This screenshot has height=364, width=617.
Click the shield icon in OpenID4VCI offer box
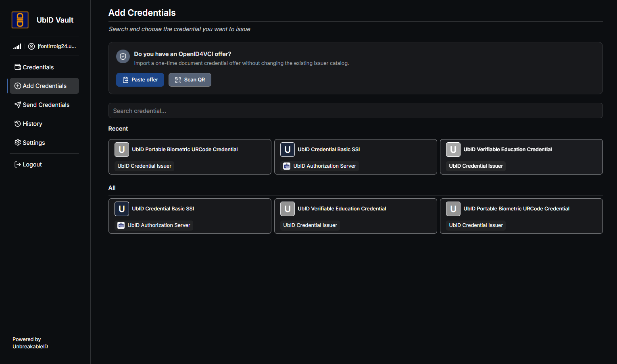(x=123, y=56)
